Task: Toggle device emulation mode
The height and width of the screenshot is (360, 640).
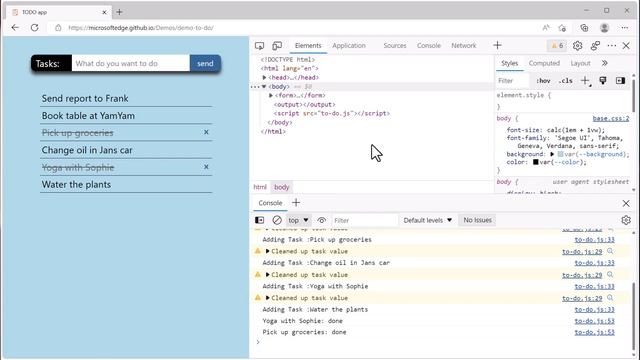Action: [277, 46]
